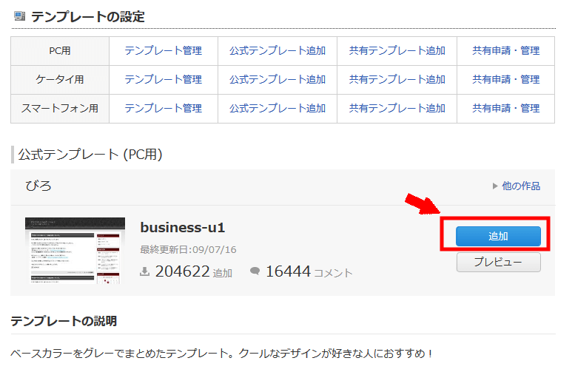575x392 pixels.
Task: Click the 204622 追加 count
Action: (x=193, y=272)
